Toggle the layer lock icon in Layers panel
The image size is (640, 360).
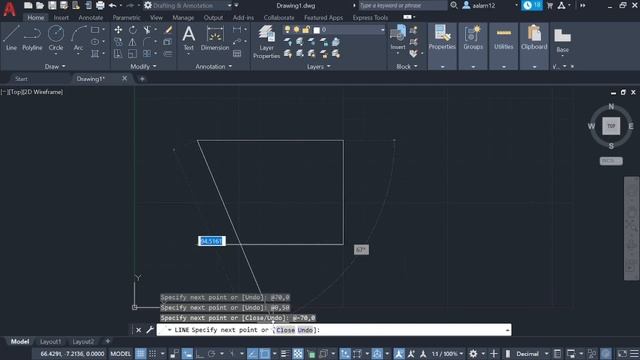click(x=306, y=30)
